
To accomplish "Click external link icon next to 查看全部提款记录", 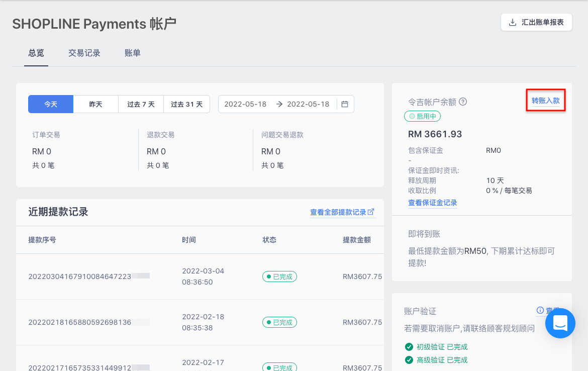I will [x=371, y=212].
